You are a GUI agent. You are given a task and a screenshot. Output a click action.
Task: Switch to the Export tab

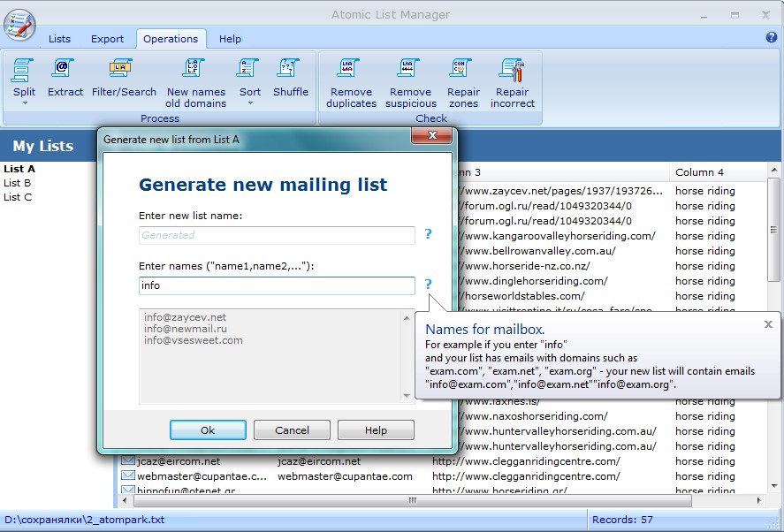[x=107, y=39]
